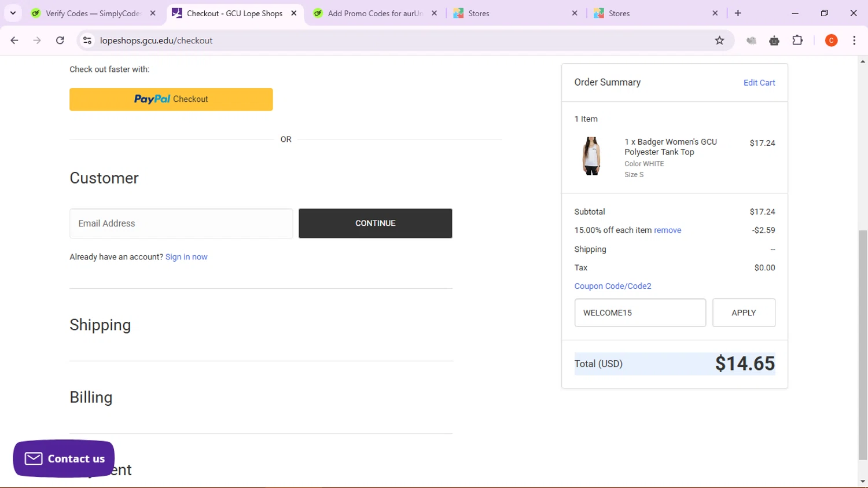Open the Chrome profile avatar C
868x488 pixels.
(x=831, y=41)
